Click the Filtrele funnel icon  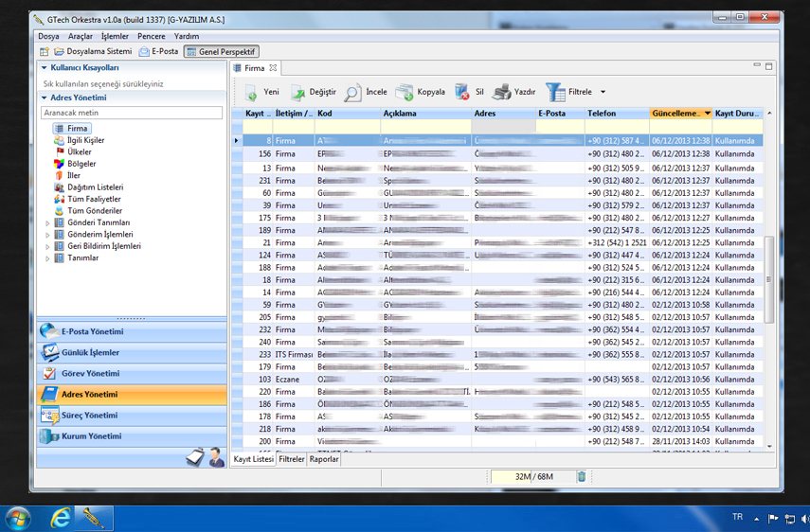click(555, 93)
